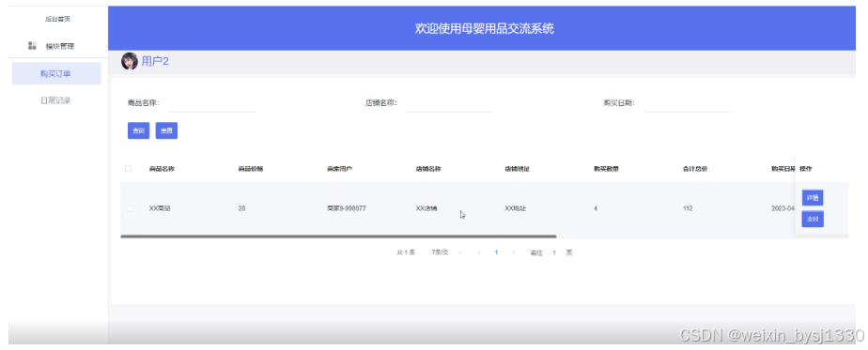Go to the previous page arrow

[x=479, y=252]
